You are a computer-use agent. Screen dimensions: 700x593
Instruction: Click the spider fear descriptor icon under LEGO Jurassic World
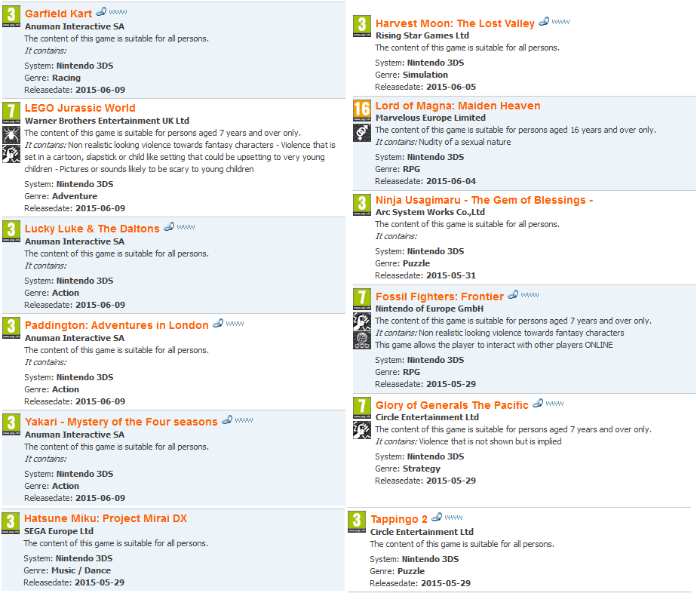point(11,134)
